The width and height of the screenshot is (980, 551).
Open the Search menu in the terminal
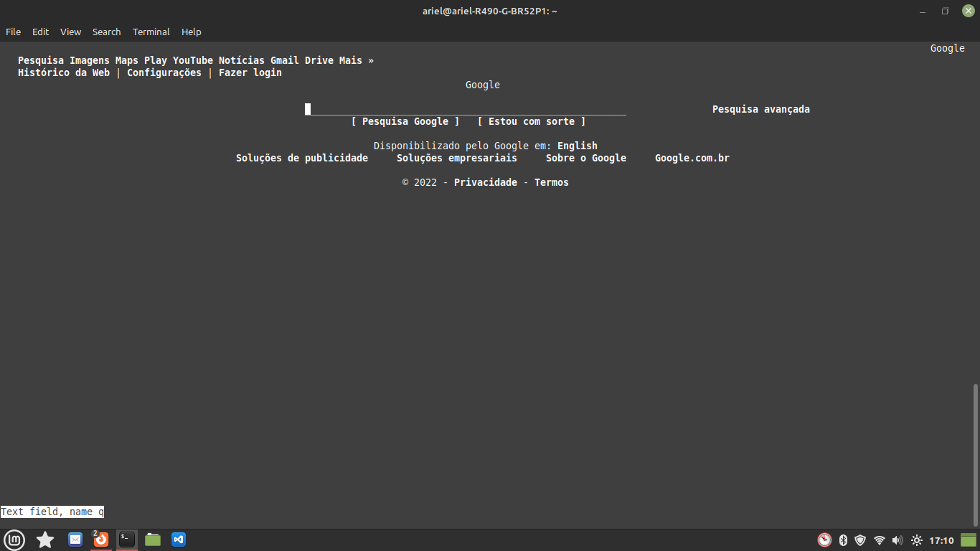[x=106, y=32]
